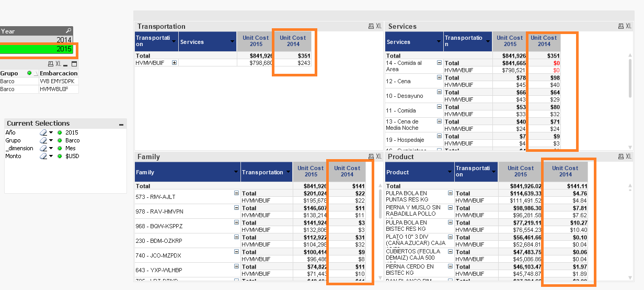Image resolution: width=644 pixels, height=290 pixels.
Task: Collapse 19 - Hospedaje service row
Action: click(439, 136)
